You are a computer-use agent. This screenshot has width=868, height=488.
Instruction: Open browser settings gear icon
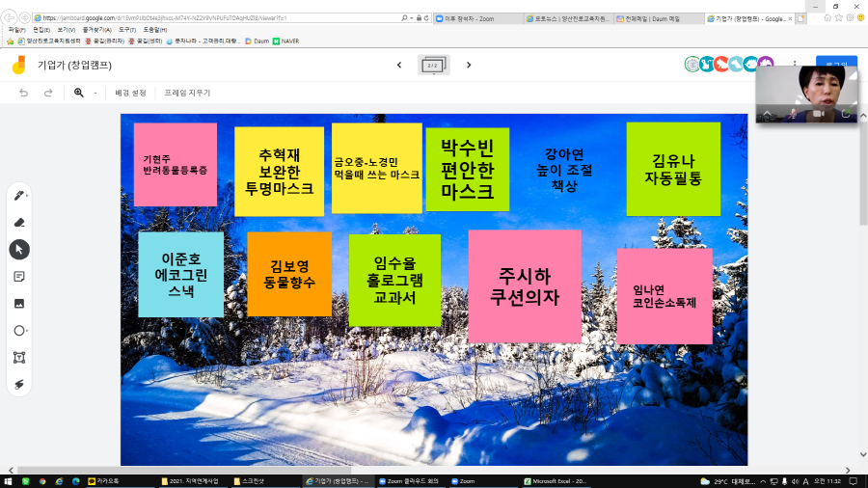tap(850, 18)
